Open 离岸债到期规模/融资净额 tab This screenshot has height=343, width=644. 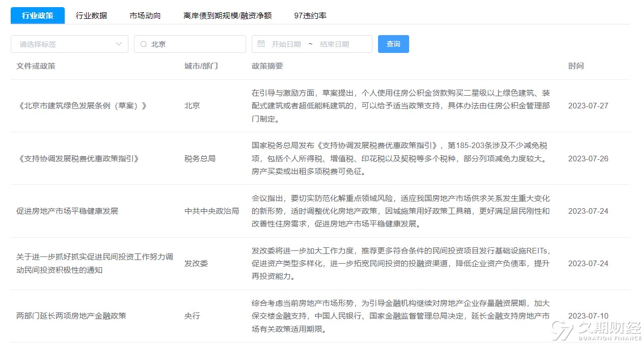tap(228, 15)
